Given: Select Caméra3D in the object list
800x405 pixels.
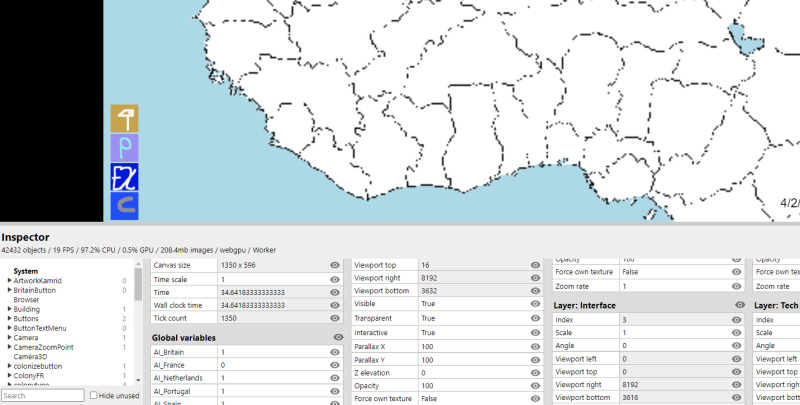Looking at the screenshot, I should (30, 357).
